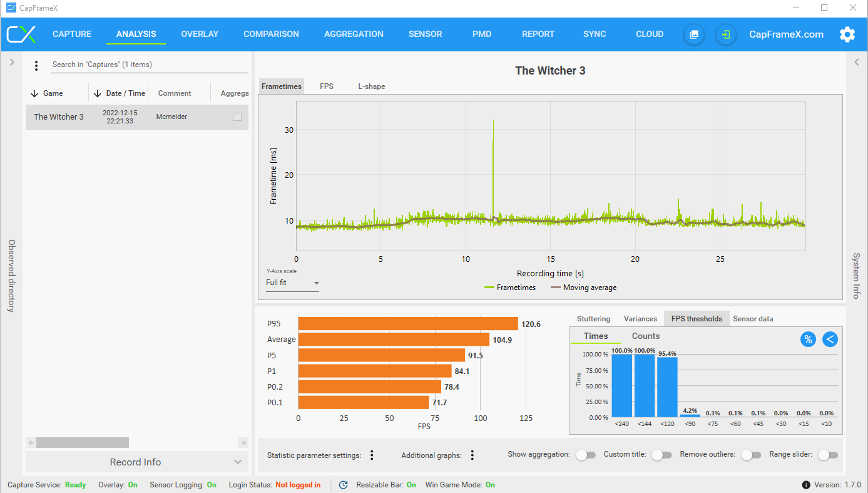The width and height of the screenshot is (868, 493).
Task: Expand the Record Info panel
Action: pyautogui.click(x=137, y=462)
